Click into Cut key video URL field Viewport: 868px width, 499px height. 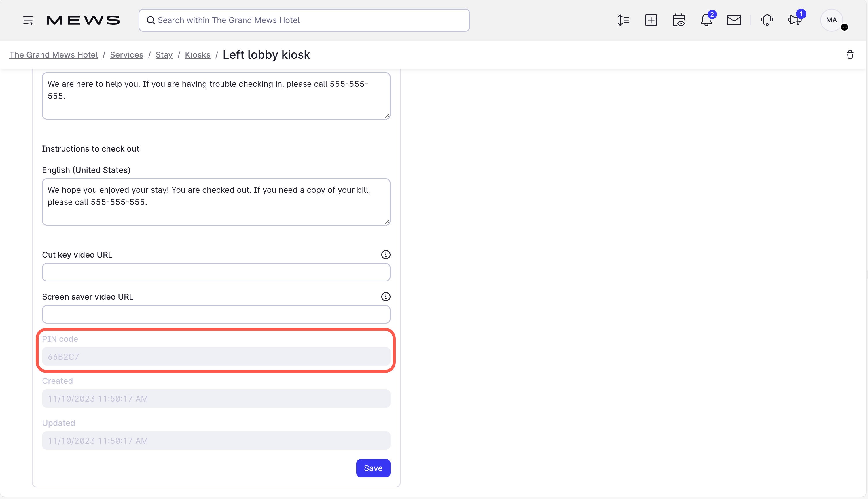216,273
